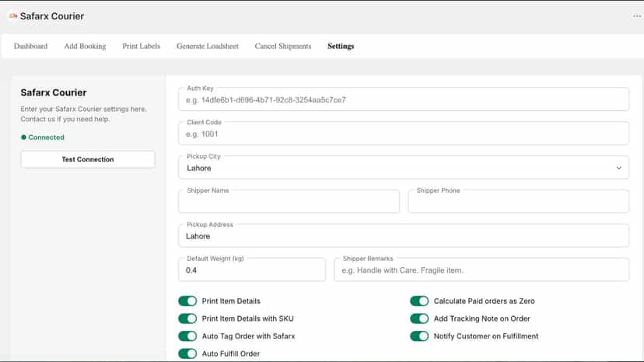Toggle Print Item Details switch

coord(187,301)
